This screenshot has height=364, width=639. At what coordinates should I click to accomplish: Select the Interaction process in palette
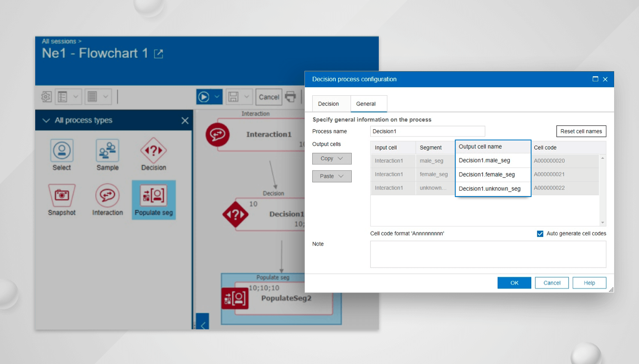point(107,196)
